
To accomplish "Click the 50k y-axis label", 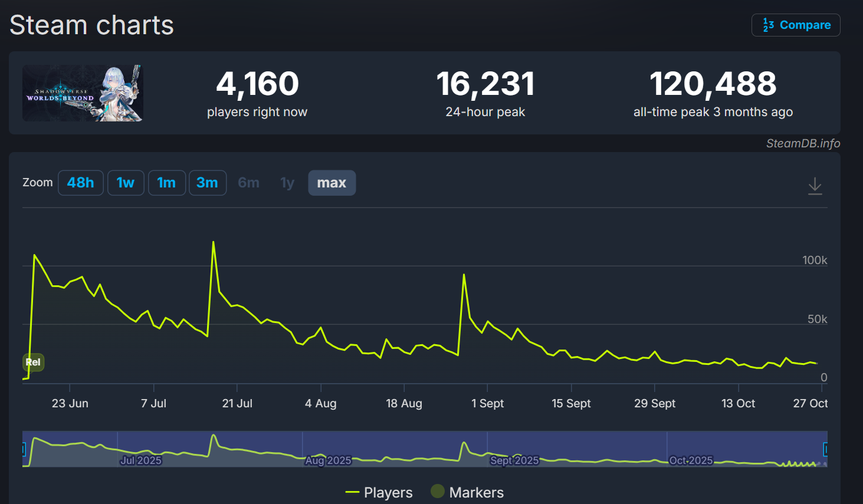I will [817, 319].
